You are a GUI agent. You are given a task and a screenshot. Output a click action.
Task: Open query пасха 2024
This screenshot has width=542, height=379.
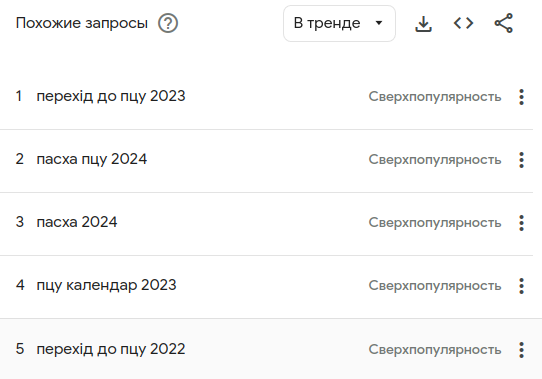pyautogui.click(x=77, y=222)
